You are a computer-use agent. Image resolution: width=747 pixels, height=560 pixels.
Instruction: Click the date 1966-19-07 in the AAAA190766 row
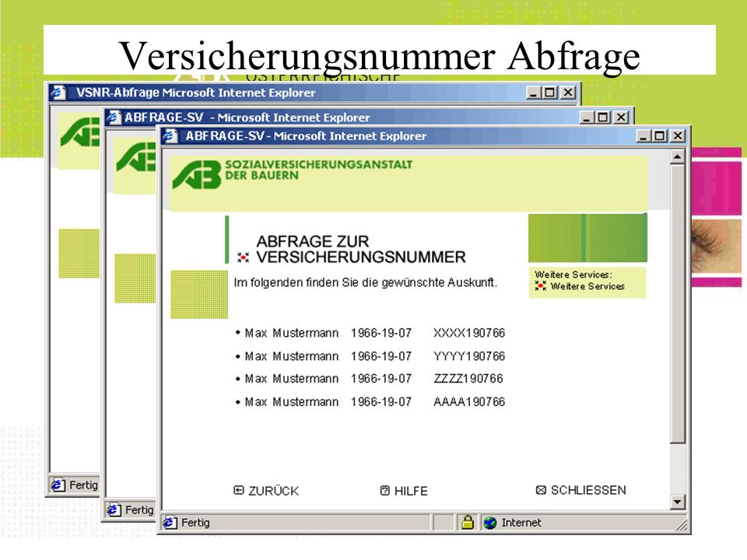381,402
